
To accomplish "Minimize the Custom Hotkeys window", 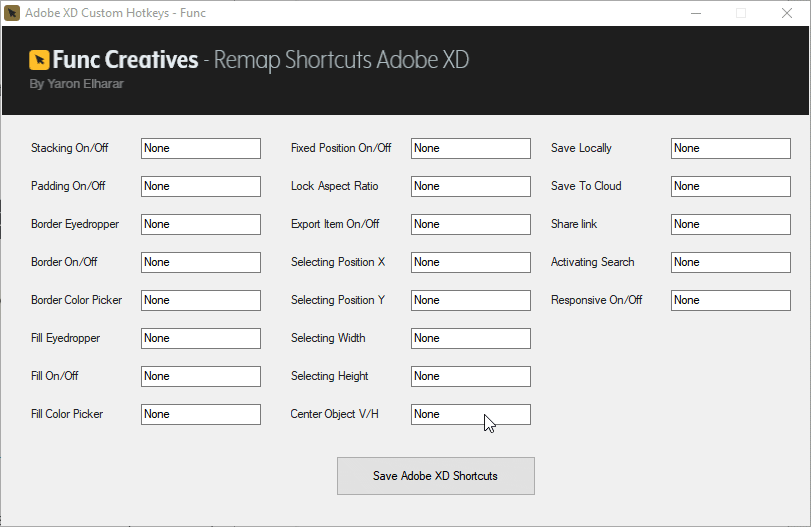I will tap(696, 13).
